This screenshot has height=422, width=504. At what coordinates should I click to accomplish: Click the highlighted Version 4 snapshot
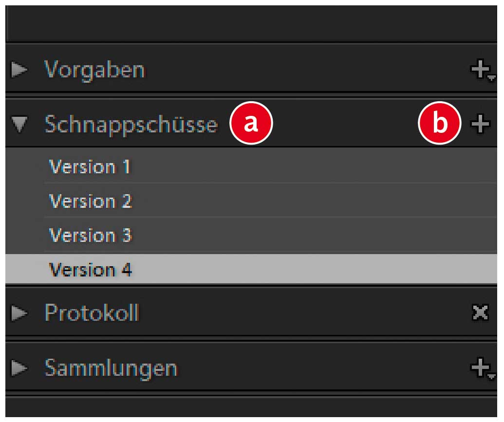click(91, 270)
